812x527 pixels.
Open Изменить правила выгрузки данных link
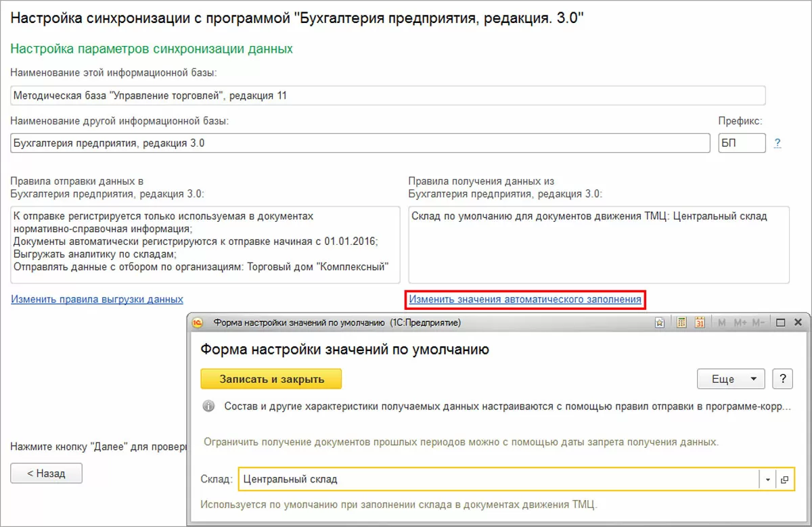97,298
